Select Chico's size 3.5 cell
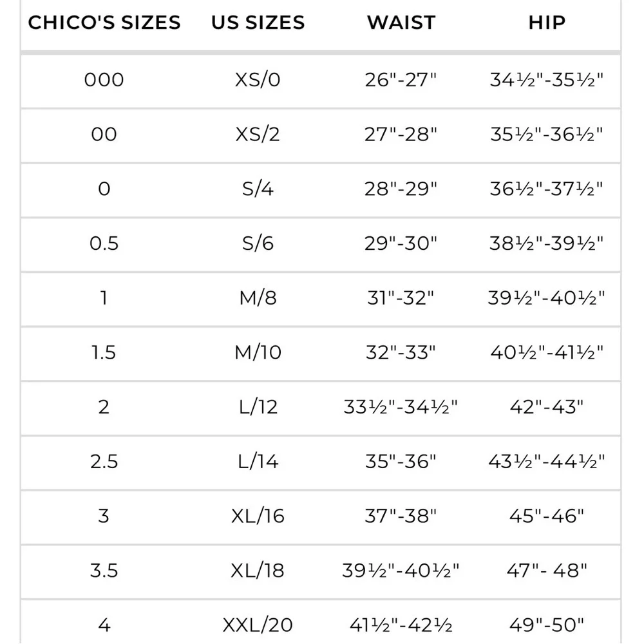 click(x=104, y=571)
